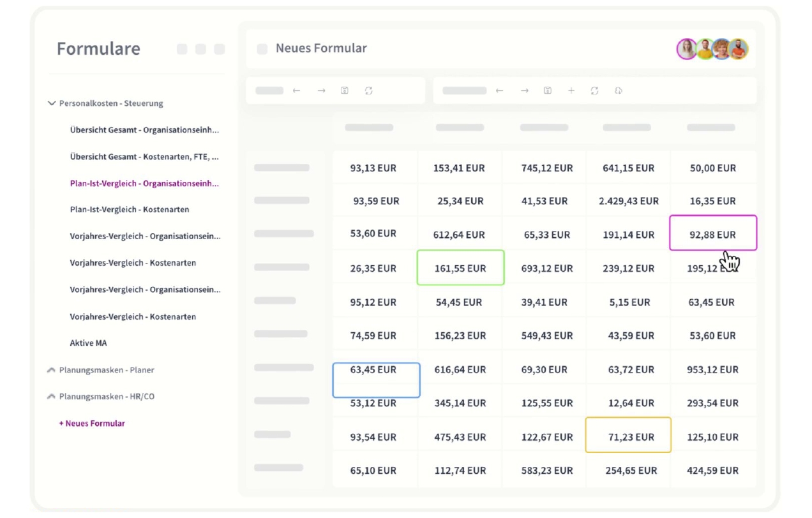Screen dimensions: 812x518
Task: Click the forward arrow in the right toolbar
Action: tap(524, 91)
